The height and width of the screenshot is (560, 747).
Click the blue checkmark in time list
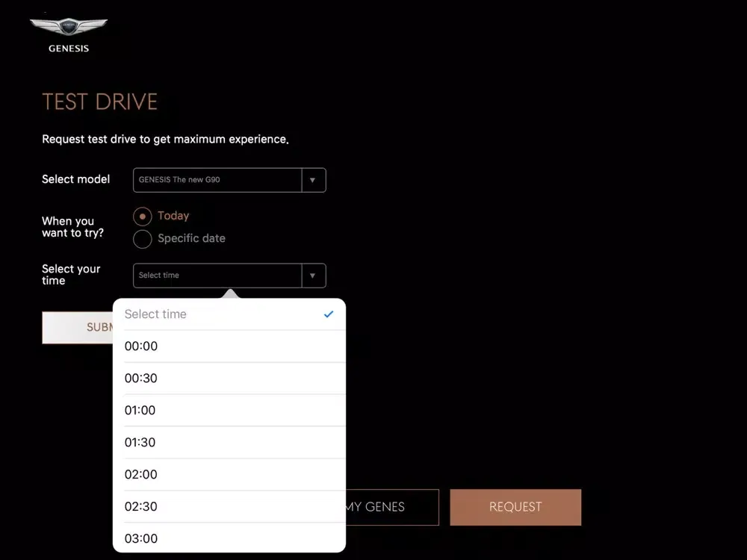pos(329,314)
